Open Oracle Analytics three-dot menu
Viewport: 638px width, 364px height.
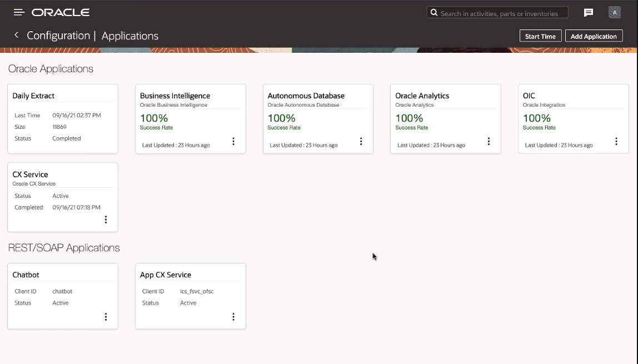tap(489, 141)
